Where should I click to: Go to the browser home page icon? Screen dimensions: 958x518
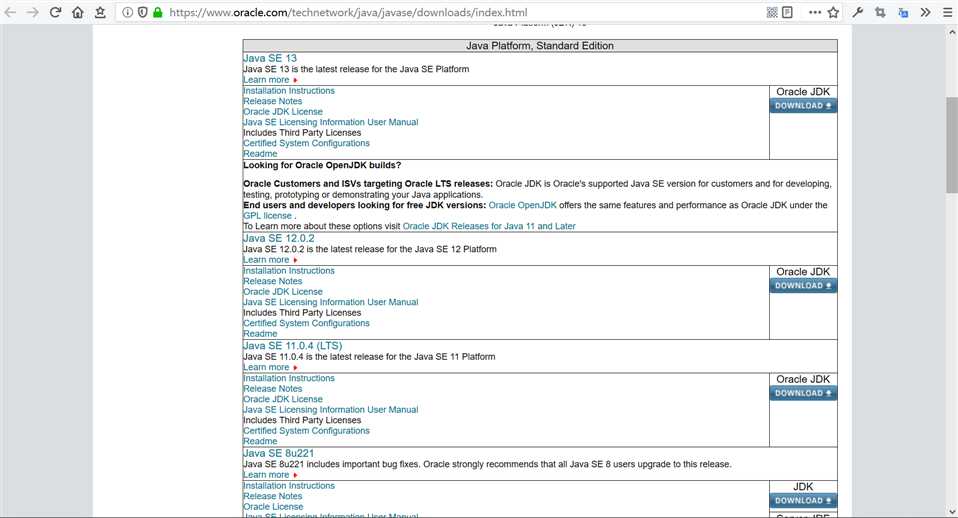[x=78, y=12]
